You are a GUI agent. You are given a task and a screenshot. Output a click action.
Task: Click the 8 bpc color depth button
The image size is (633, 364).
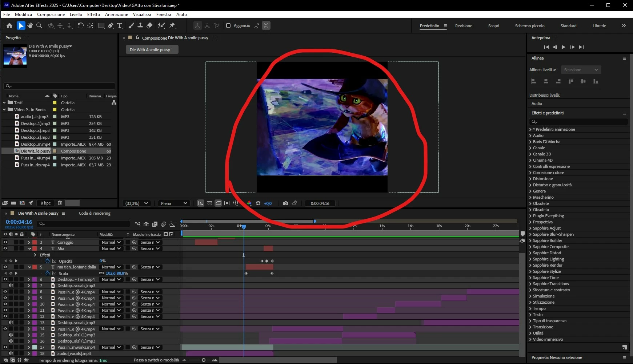pyautogui.click(x=45, y=203)
